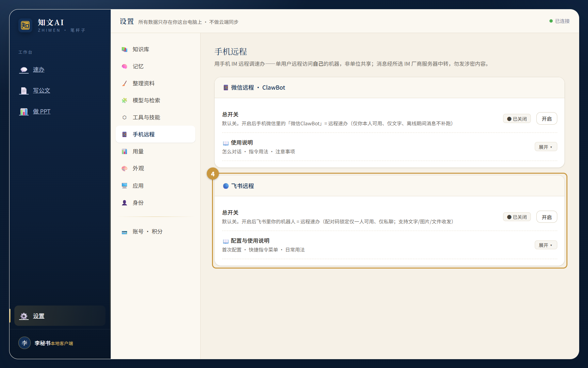
Task: Click the 工具与技能 hexagon icon
Action: (124, 117)
